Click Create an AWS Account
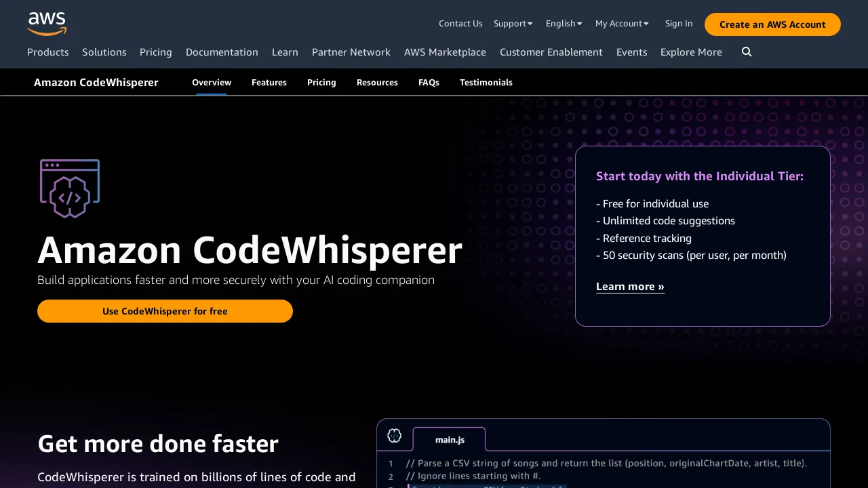Screen dimensions: 868x488 [x=772, y=24]
